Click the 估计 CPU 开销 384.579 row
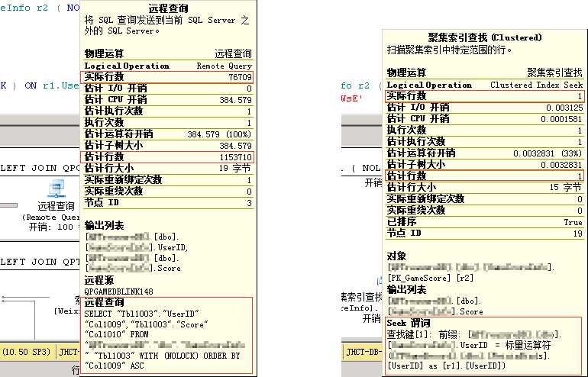 click(x=168, y=100)
